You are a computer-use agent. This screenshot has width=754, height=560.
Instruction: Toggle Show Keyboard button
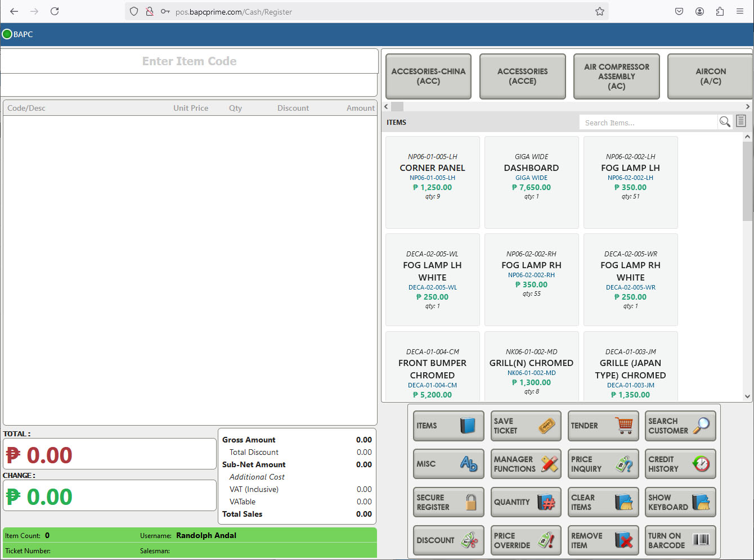(x=680, y=502)
